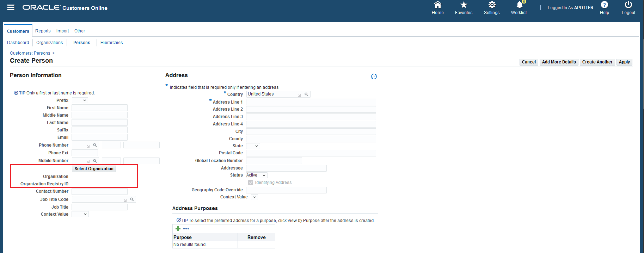Search Job Title Code magnifier icon
Image resolution: width=644 pixels, height=253 pixels.
132,199
